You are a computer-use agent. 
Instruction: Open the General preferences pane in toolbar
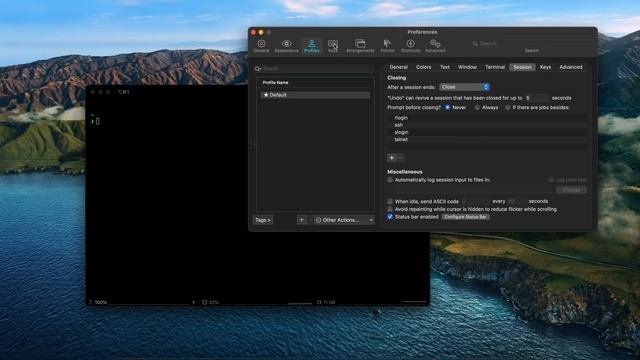click(x=261, y=46)
